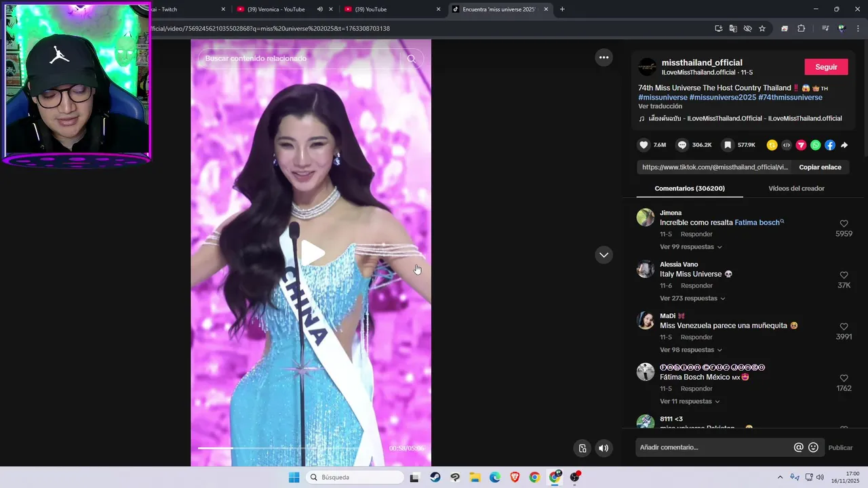Screen dimensions: 868x488
Task: Open missthailand_official username link
Action: tap(702, 62)
